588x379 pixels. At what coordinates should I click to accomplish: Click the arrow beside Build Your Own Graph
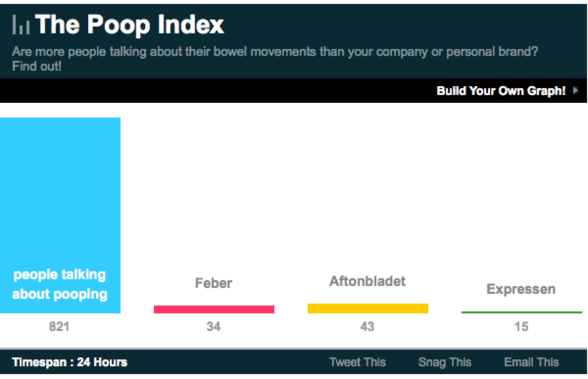point(575,91)
